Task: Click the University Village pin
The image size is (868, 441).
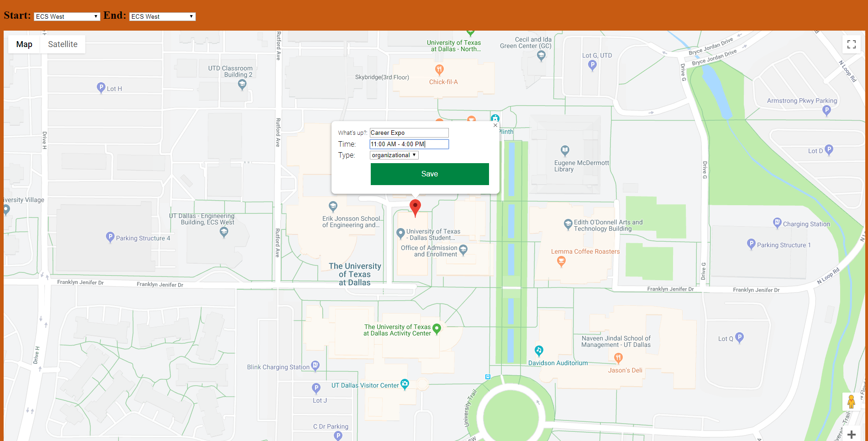Action: [x=6, y=210]
